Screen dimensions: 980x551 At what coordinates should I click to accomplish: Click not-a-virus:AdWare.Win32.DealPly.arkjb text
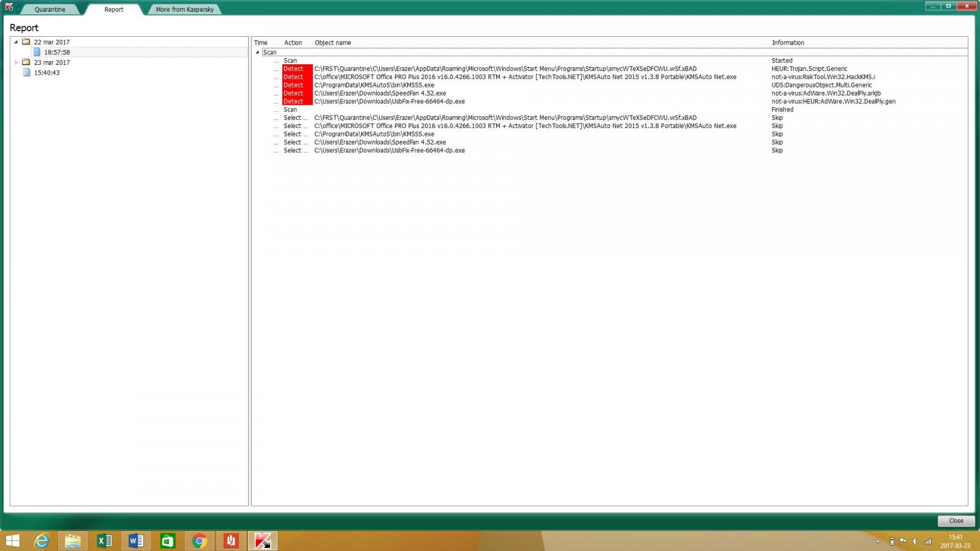pyautogui.click(x=826, y=93)
